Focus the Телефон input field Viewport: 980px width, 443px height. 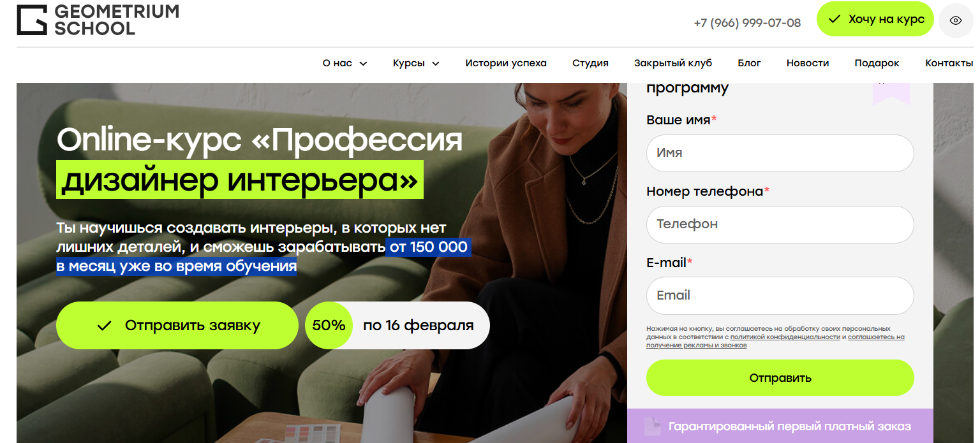point(780,224)
